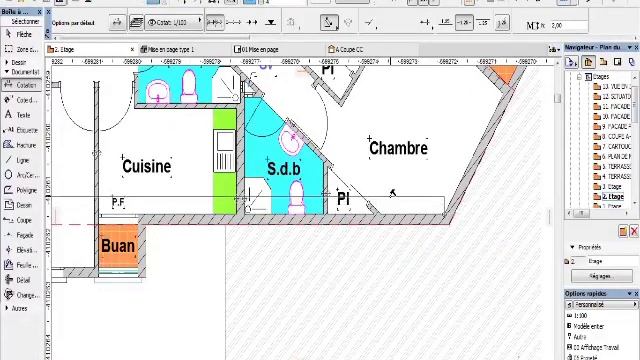
Task: Activate the Coupe section tool
Action: pyautogui.click(x=20, y=220)
